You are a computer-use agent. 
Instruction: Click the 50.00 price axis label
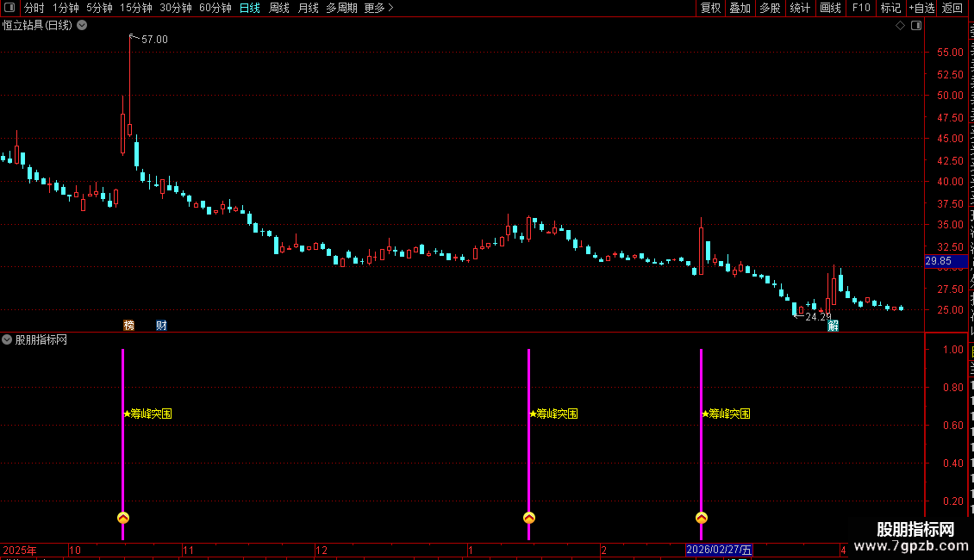(x=951, y=96)
